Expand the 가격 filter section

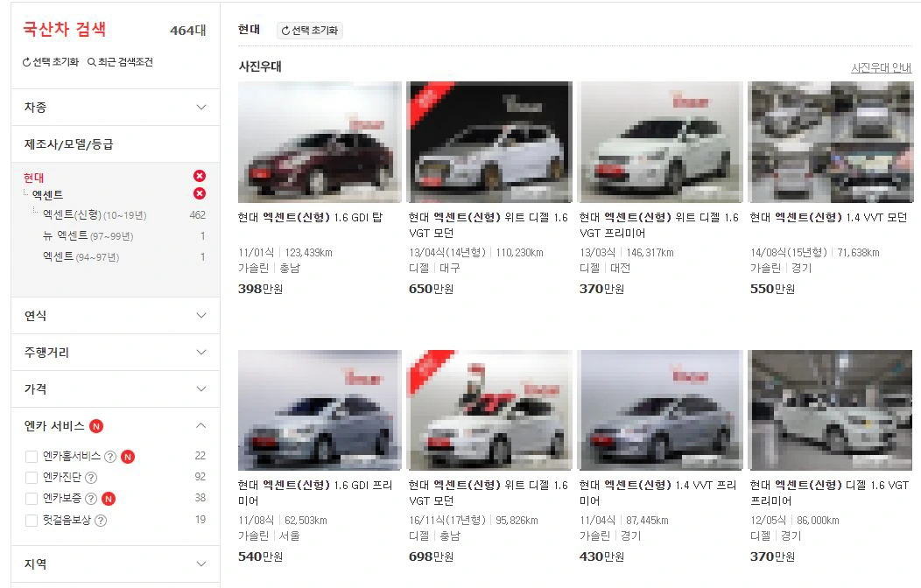[116, 389]
